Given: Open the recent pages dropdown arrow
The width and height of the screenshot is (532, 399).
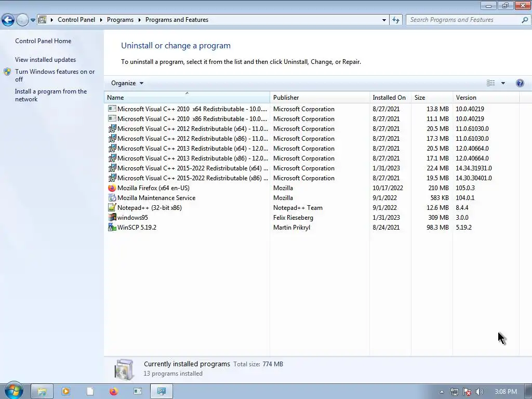Looking at the screenshot, I should [x=33, y=20].
